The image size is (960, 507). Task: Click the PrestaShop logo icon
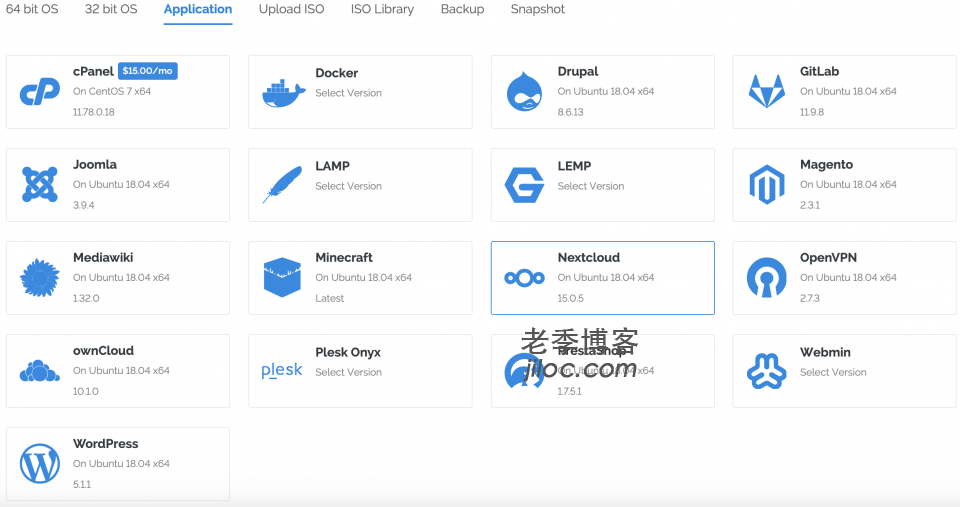click(x=524, y=370)
